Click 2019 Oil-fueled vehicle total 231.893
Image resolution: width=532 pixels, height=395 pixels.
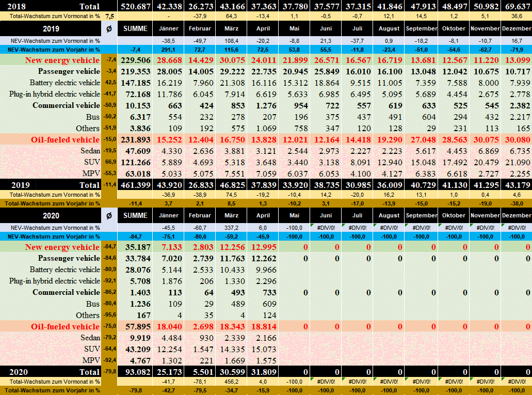point(135,140)
